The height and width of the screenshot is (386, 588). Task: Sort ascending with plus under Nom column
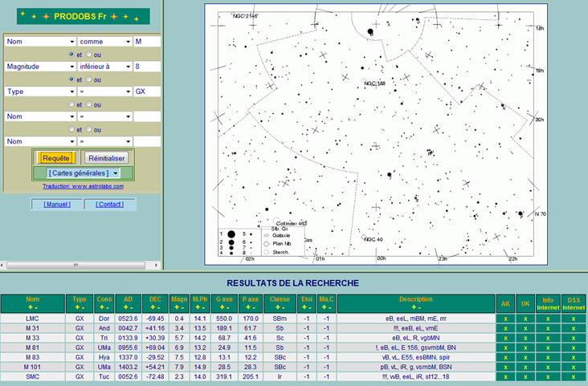click(x=30, y=307)
